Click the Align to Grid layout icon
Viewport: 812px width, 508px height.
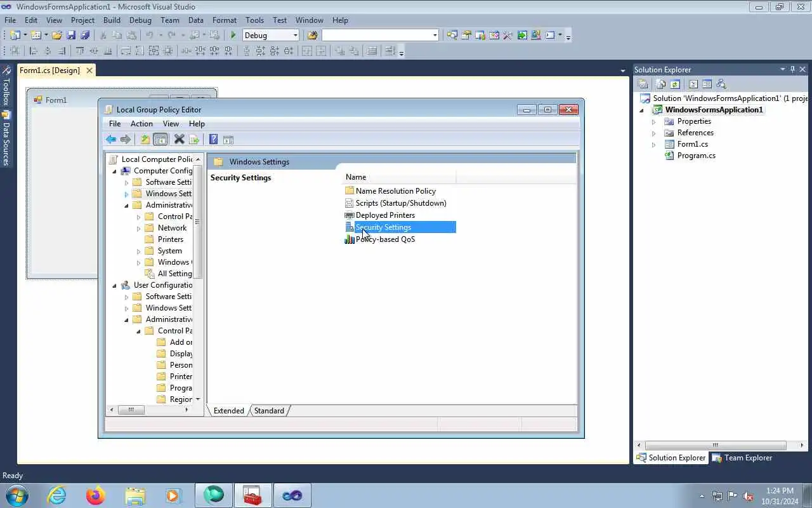pyautogui.click(x=14, y=51)
